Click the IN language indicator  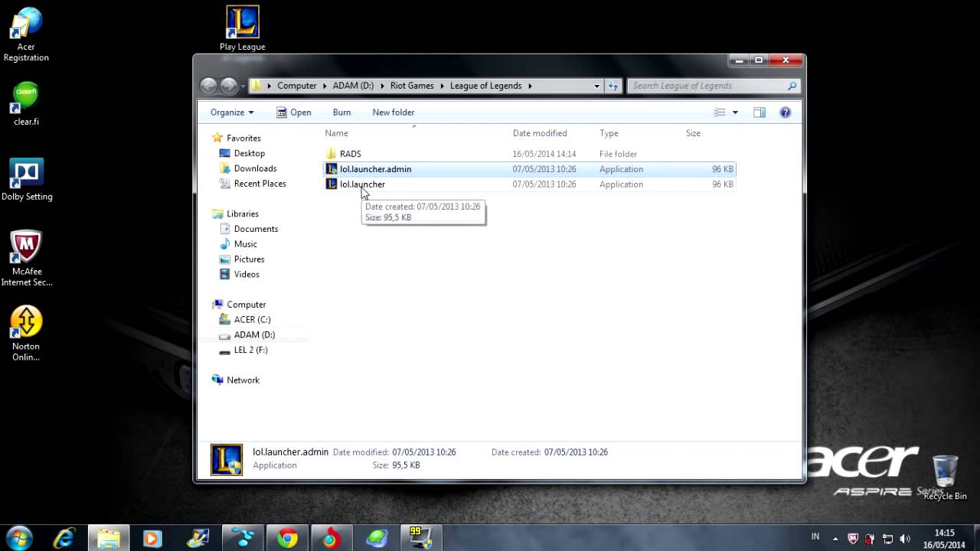815,537
